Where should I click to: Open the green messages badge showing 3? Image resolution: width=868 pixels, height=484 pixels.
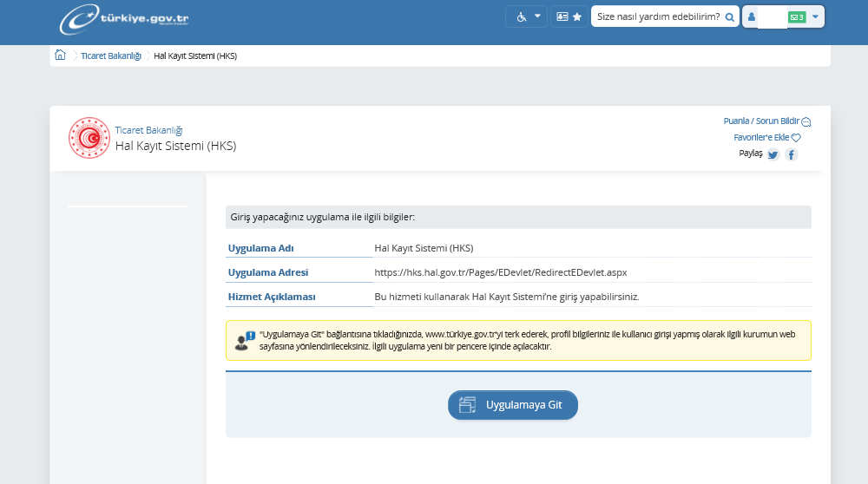coord(797,17)
